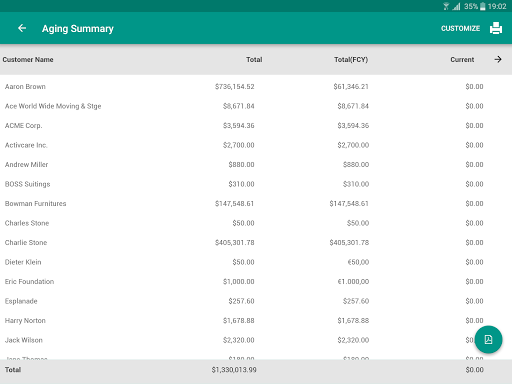Tap battery icon in status bar
512x384 pixels.
point(482,6)
